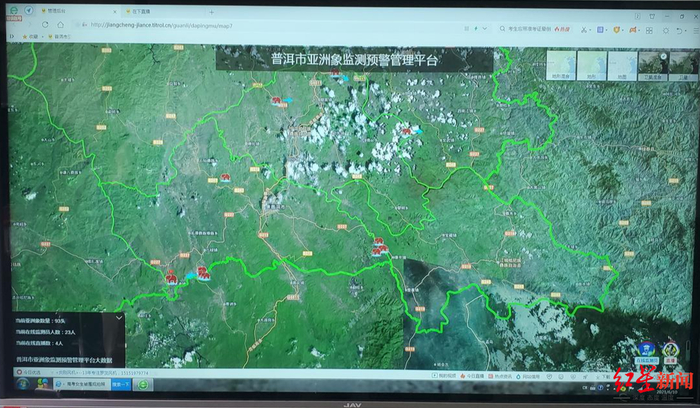Click the green 360 browser logo icon
This screenshot has width=700, height=408.
pyautogui.click(x=14, y=10)
